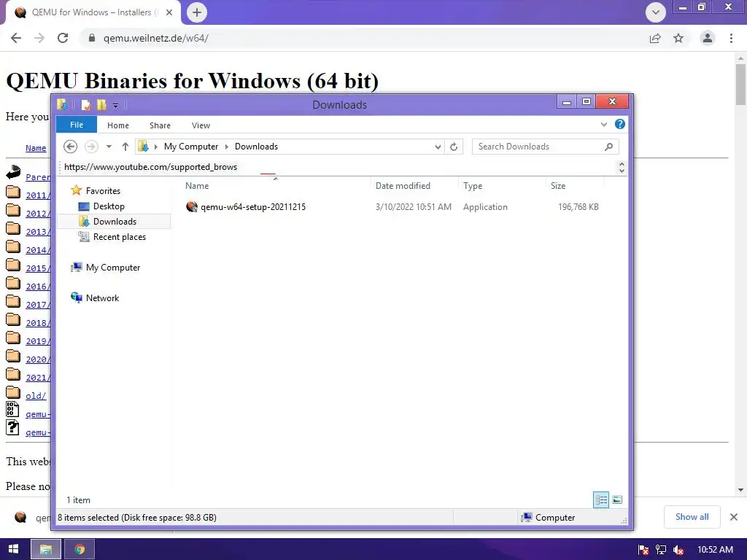This screenshot has height=560, width=747.
Task: Expand the Explorer address path dropdown
Action: coord(438,147)
